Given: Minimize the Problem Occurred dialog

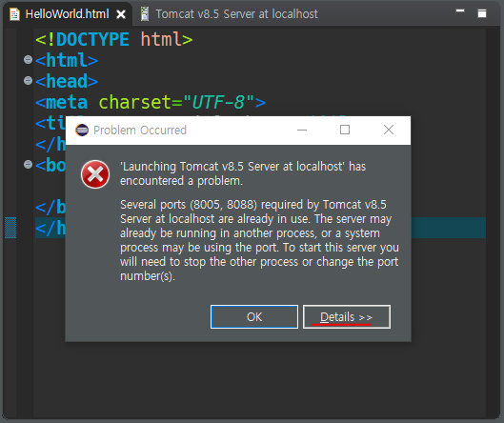Looking at the screenshot, I should click(x=302, y=130).
